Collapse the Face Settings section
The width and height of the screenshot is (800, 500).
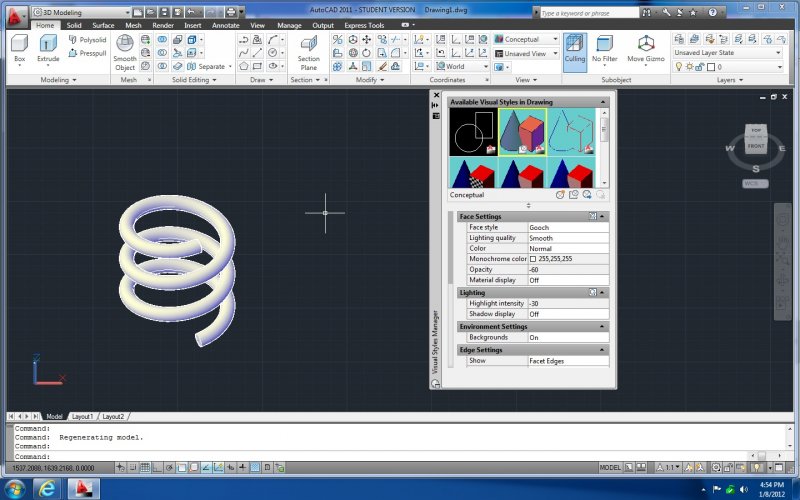point(603,216)
